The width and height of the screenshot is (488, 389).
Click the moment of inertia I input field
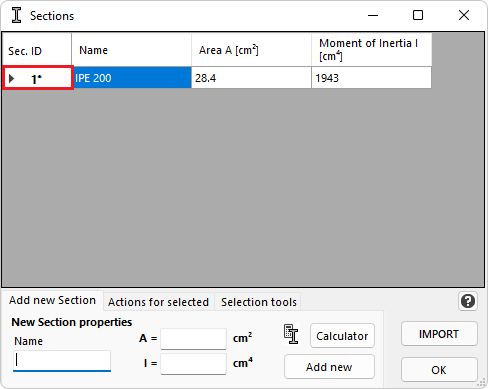(193, 364)
